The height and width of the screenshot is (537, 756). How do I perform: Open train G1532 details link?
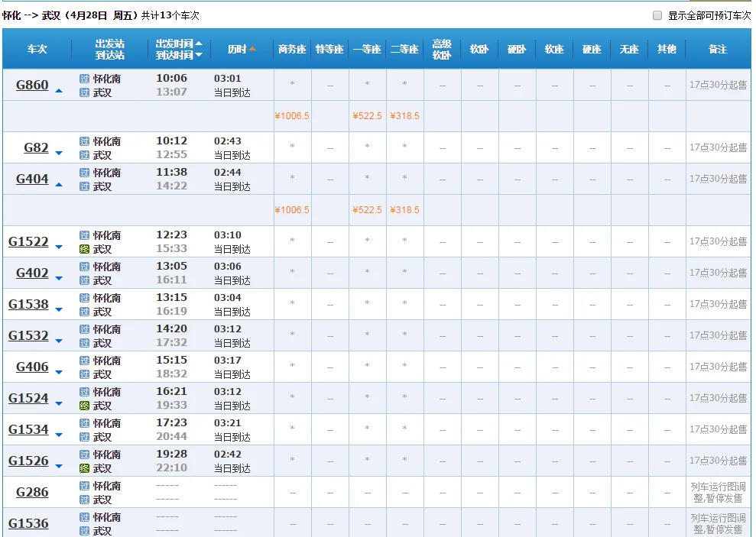pos(28,335)
